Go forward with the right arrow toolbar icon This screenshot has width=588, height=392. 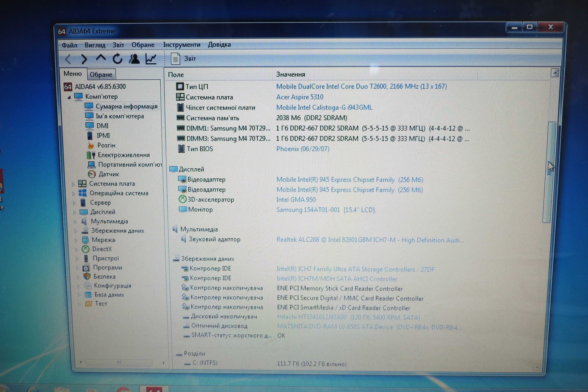coord(84,59)
